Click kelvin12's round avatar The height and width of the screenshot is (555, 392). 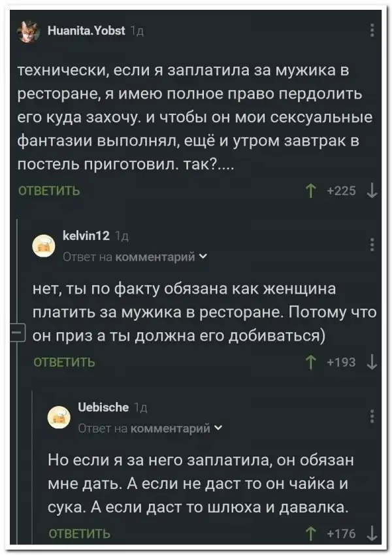tap(44, 245)
